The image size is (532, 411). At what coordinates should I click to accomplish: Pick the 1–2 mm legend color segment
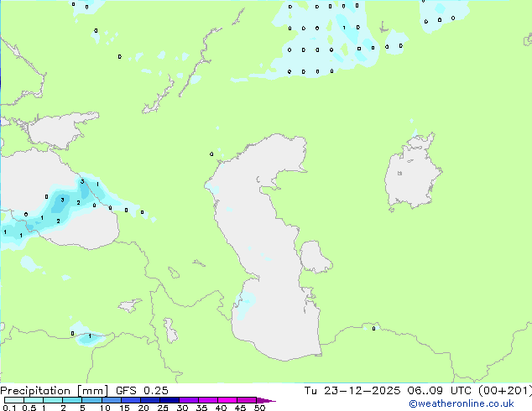53,400
